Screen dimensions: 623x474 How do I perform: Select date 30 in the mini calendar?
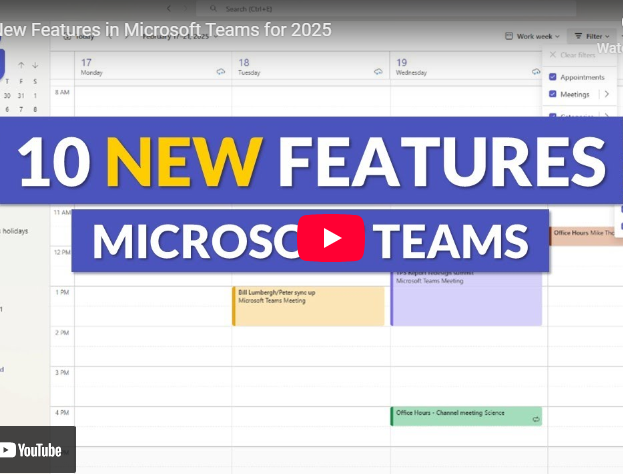coord(7,96)
